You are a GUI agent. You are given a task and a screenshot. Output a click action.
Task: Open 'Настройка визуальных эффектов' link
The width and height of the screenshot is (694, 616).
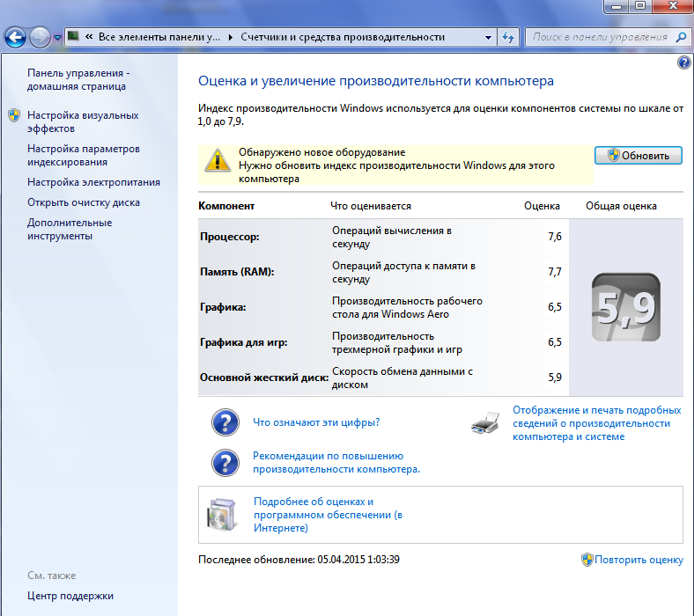coord(83,122)
